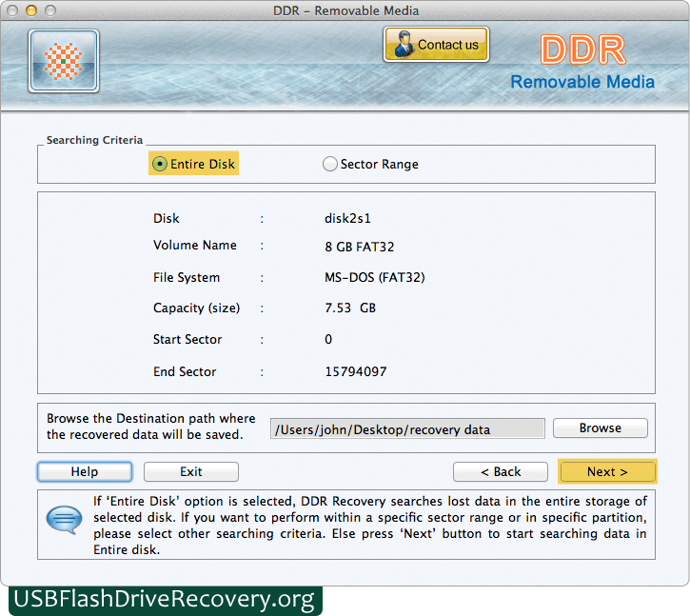Viewport: 690px width, 616px height.
Task: Click the MS-DOS (FAT32) file system value
Action: [375, 277]
